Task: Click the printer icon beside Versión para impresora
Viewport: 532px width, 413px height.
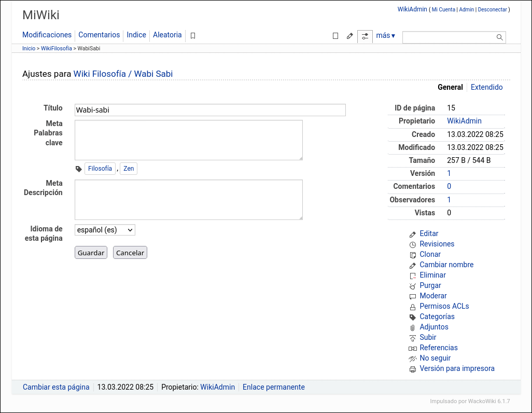Action: pos(413,369)
